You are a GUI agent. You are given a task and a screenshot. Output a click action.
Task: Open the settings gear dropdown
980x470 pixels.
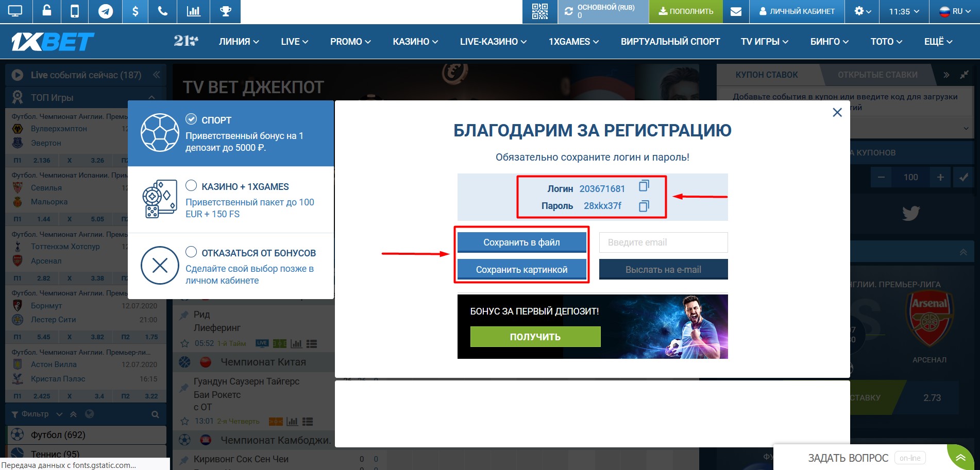click(863, 11)
